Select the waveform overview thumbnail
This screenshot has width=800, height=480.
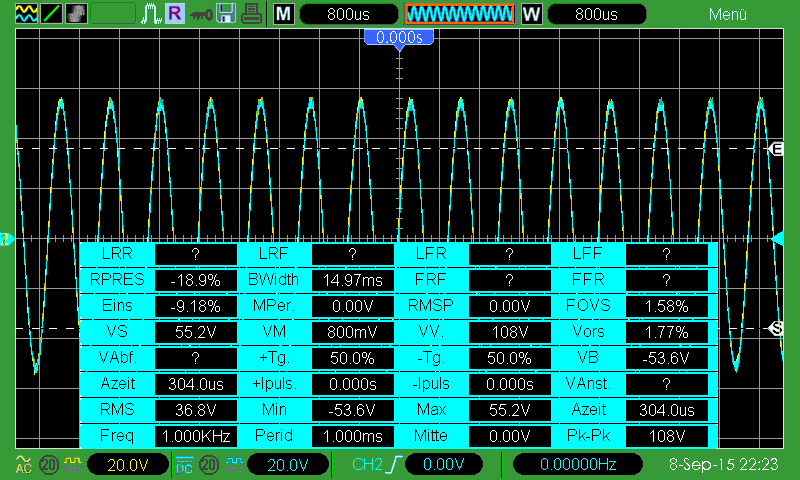(x=459, y=14)
